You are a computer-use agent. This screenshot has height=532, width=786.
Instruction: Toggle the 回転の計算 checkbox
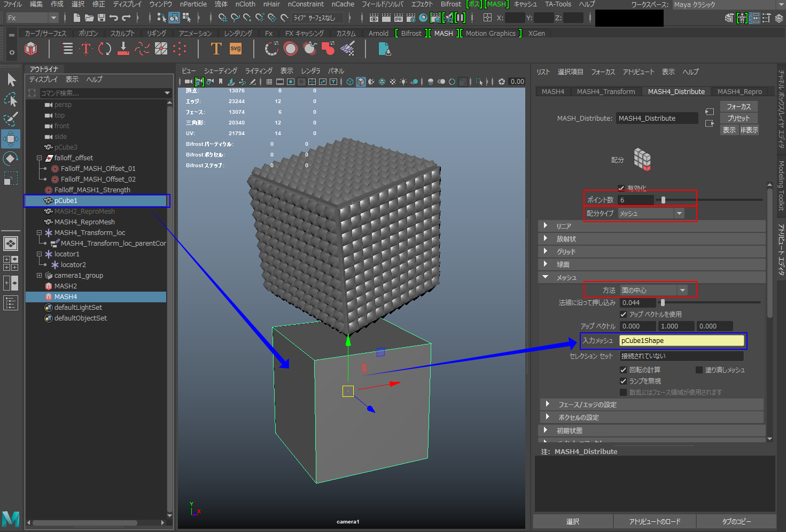tap(623, 370)
